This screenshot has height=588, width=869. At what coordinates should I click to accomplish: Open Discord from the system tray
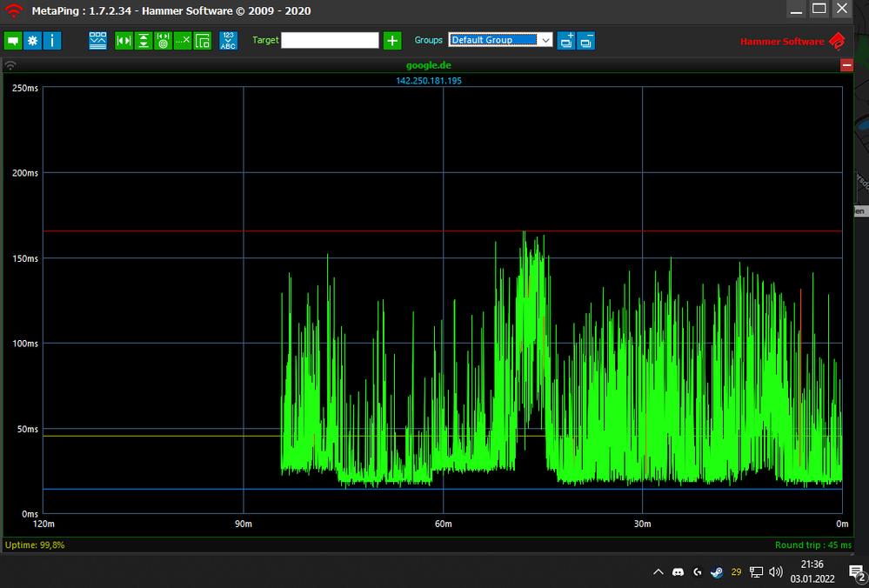(678, 571)
